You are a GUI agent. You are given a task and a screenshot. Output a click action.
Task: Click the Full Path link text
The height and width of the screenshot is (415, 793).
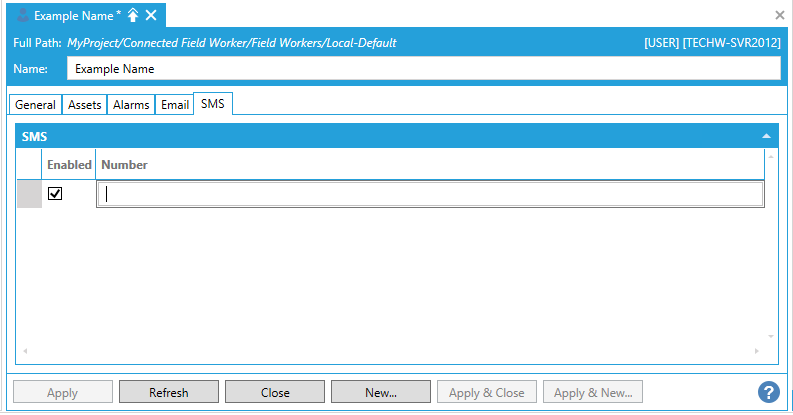click(x=231, y=43)
